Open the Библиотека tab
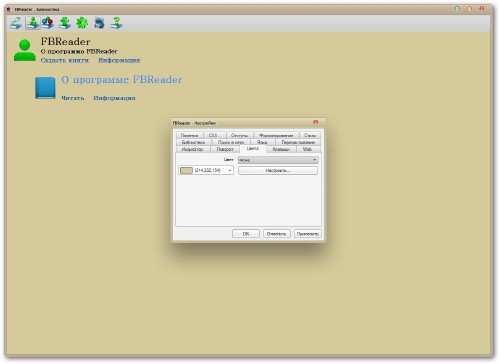The height and width of the screenshot is (364, 500). coord(193,142)
